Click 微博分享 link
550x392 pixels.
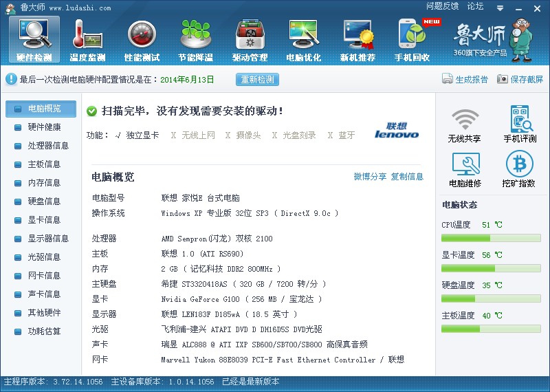(x=370, y=177)
